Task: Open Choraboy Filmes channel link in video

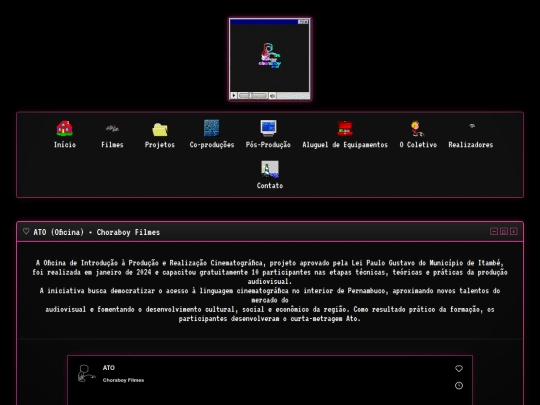Action: (x=123, y=380)
